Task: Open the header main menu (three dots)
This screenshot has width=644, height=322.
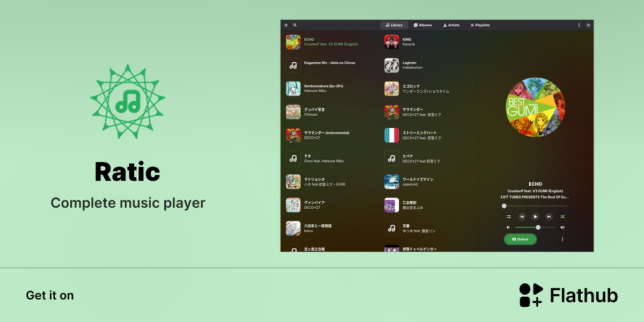Action: [579, 25]
